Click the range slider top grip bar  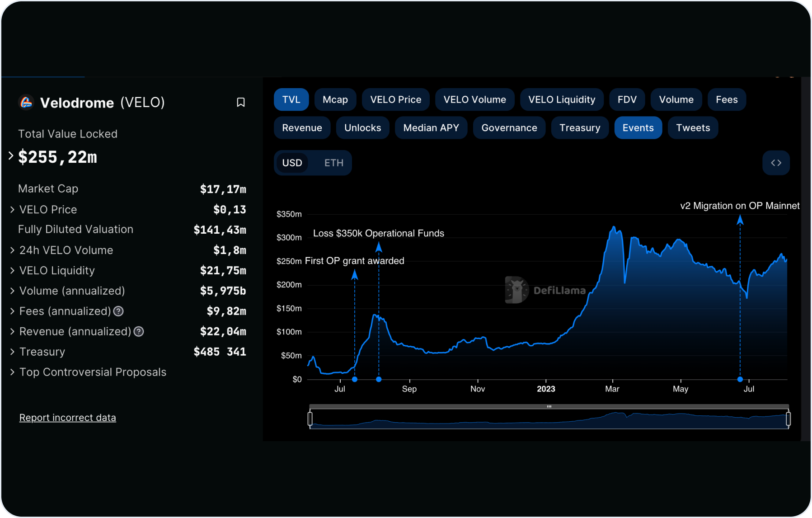[x=549, y=406]
